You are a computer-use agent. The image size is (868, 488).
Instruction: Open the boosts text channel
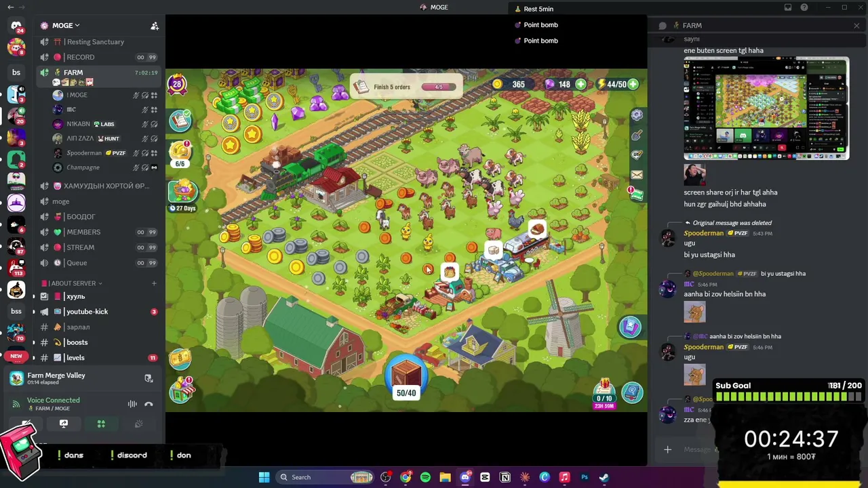pos(99,342)
